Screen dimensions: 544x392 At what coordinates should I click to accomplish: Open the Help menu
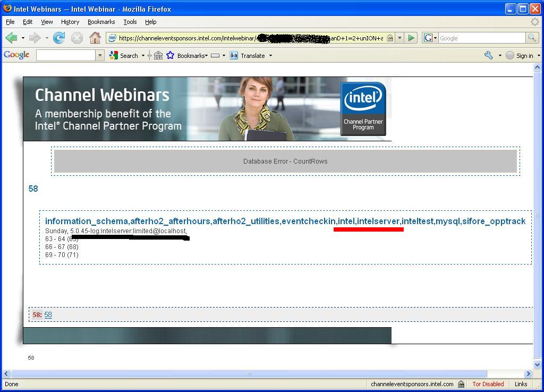point(150,22)
